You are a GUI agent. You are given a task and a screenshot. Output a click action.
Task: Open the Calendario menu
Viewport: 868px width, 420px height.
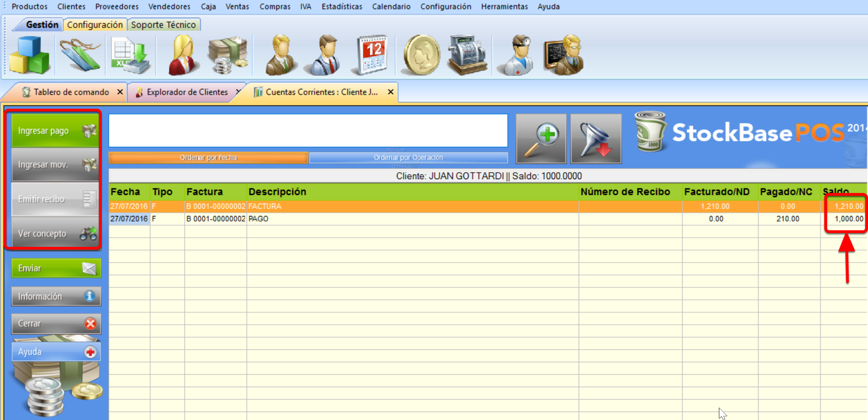[391, 6]
